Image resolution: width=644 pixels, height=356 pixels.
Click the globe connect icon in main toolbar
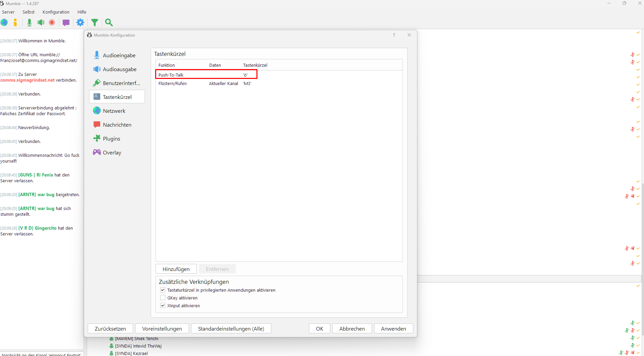click(4, 22)
